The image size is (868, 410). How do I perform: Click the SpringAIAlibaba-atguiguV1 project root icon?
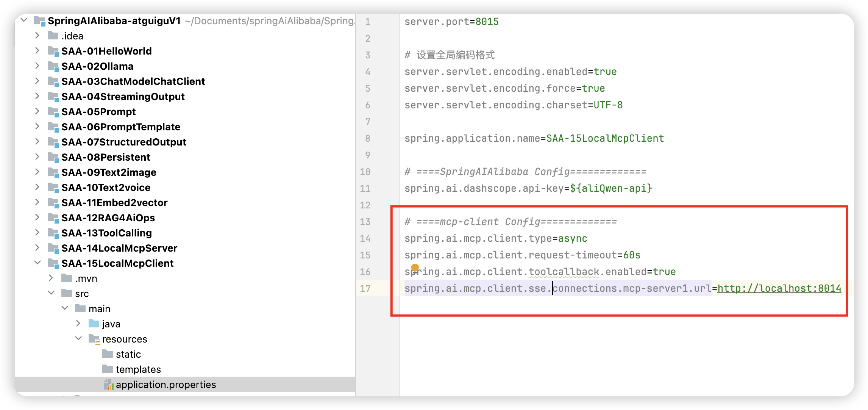pos(40,21)
